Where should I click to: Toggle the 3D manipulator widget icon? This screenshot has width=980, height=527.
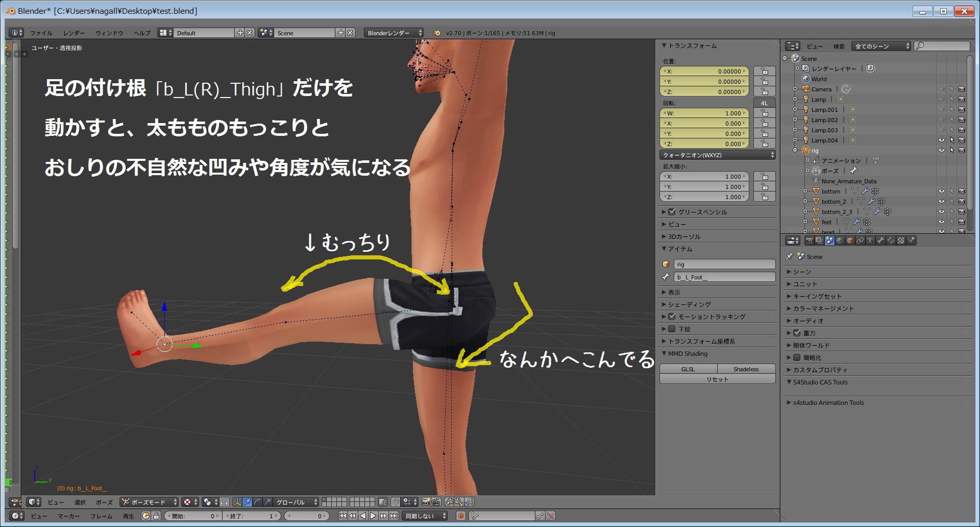(x=237, y=502)
